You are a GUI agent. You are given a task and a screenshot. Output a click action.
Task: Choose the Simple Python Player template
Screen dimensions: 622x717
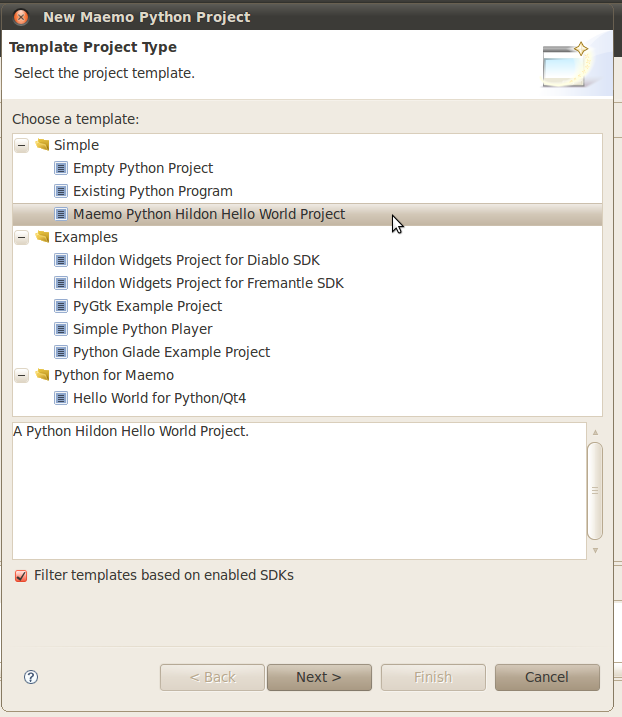pos(143,329)
